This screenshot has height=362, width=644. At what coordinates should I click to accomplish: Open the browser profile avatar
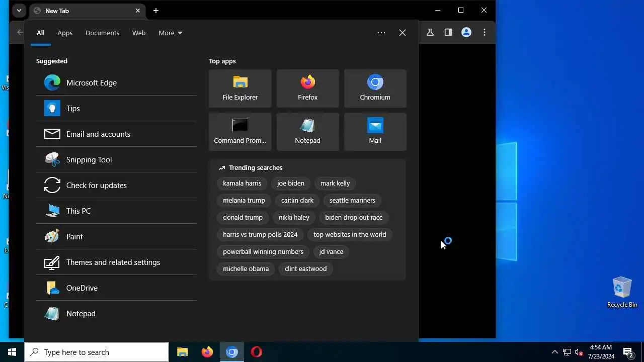point(466,32)
